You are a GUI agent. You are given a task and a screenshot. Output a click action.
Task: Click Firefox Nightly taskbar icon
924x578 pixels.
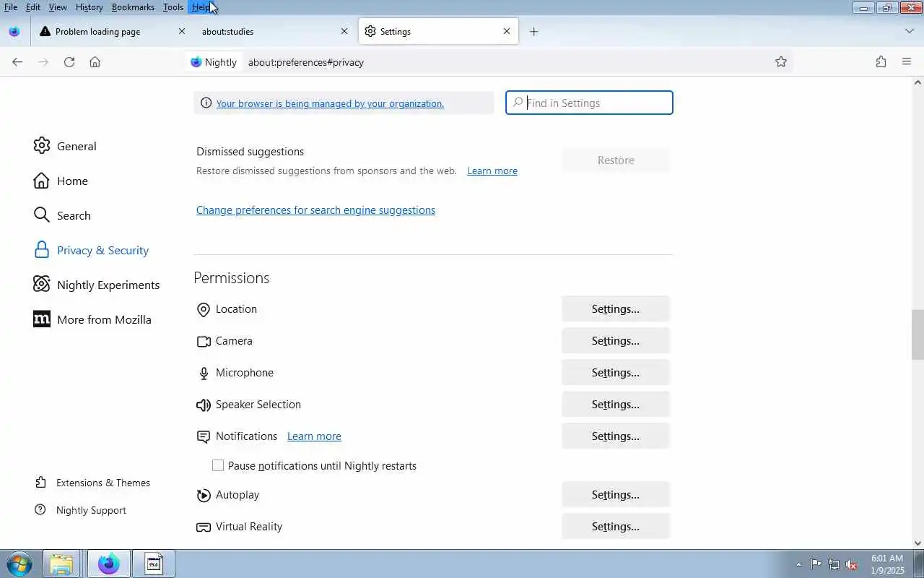point(109,564)
